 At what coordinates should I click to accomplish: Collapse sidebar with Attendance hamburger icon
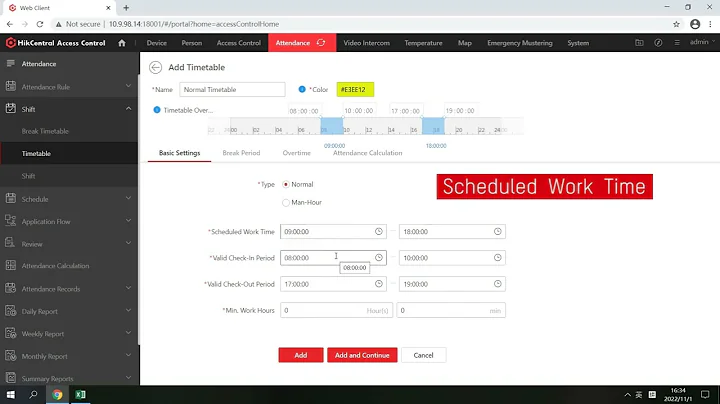click(11, 63)
